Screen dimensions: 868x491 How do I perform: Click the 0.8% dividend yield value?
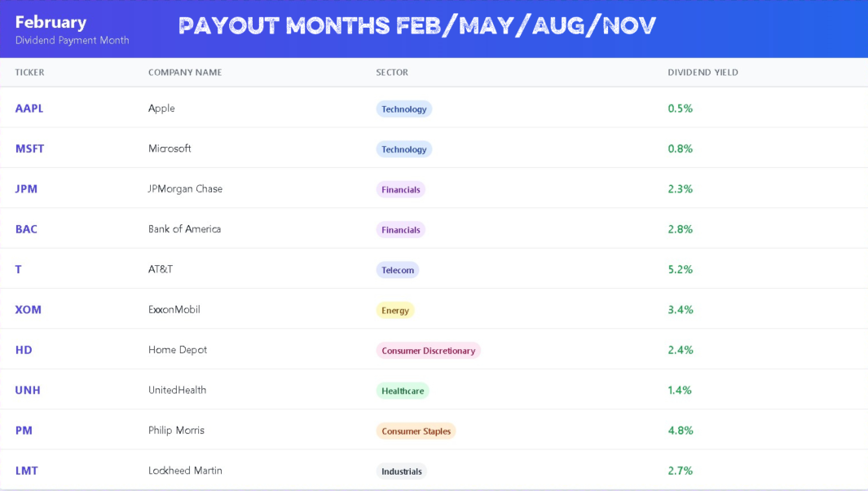tap(681, 148)
